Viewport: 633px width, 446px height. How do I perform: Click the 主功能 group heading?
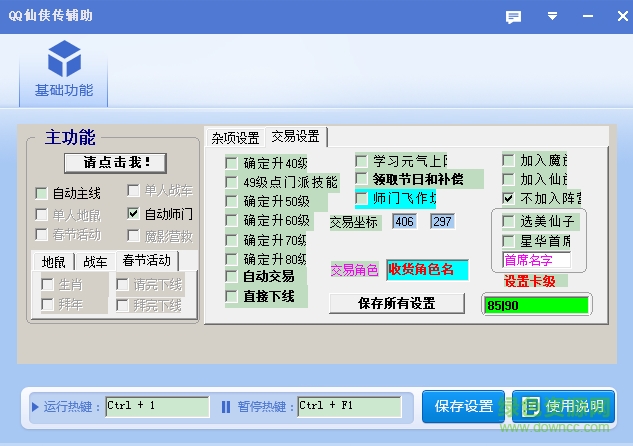pyautogui.click(x=70, y=137)
